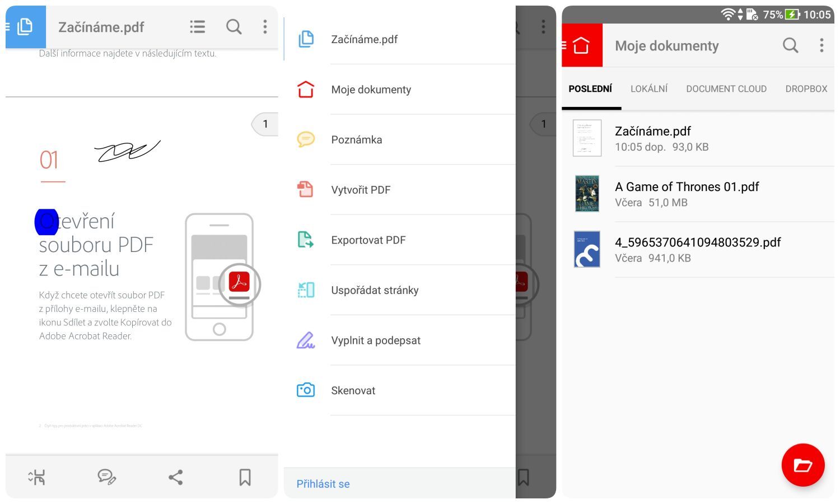Viewport: 840px width, 504px height.
Task: Choose Vyplnit a podepsat menu entry
Action: [x=375, y=340]
